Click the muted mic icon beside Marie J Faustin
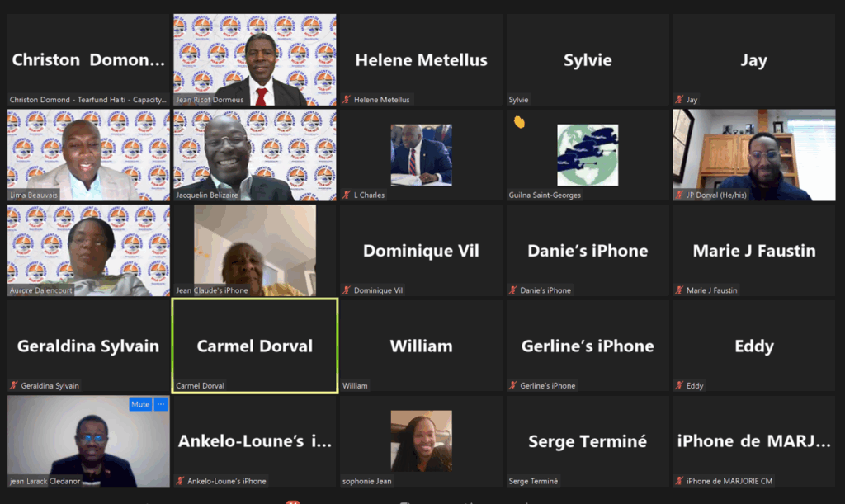845x504 pixels. click(679, 290)
